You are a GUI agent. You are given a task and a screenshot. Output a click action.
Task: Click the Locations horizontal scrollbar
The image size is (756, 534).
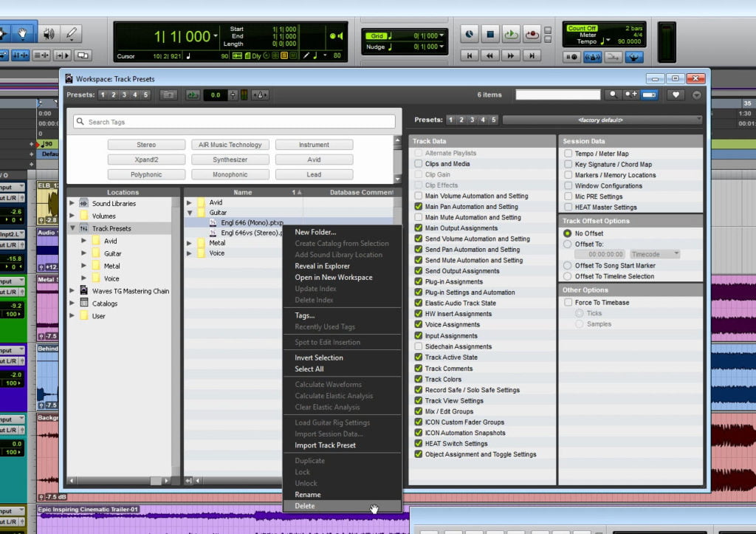119,481
